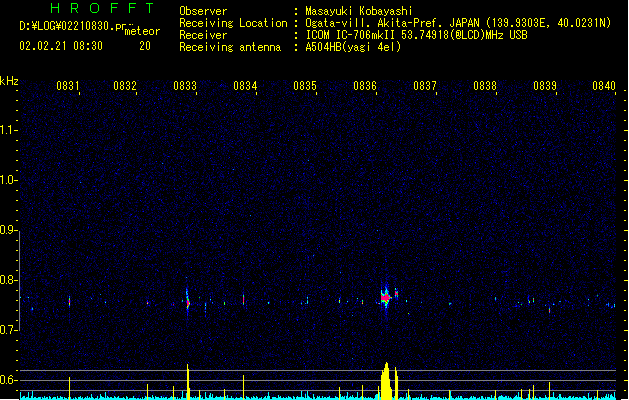The image size is (629, 400).
Task: Click the 0.8 frequency axis label
Action: [x=8, y=280]
